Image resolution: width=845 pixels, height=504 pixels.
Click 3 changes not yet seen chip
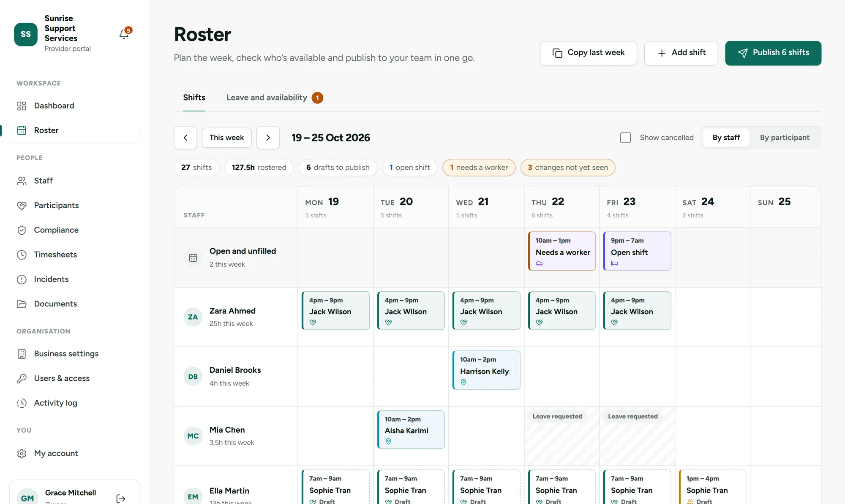pyautogui.click(x=568, y=168)
